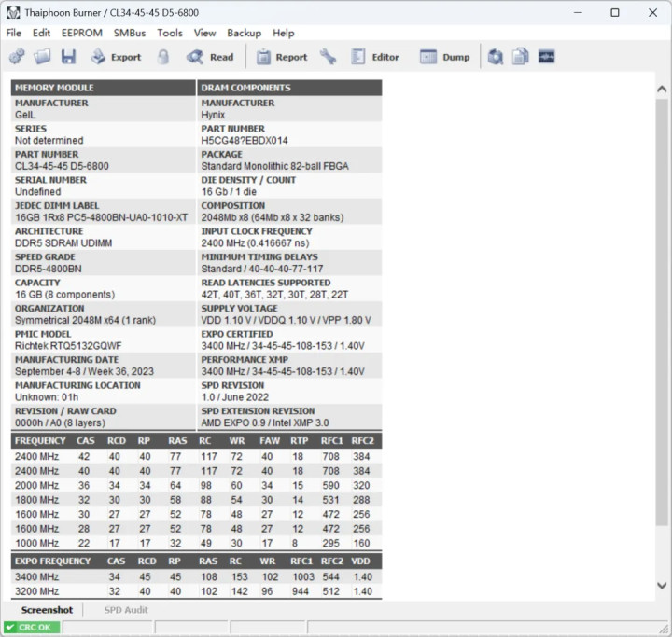Click architecture value DDR5 SDRAM UDIMM
Image resolution: width=672 pixels, height=637 pixels.
[63, 243]
